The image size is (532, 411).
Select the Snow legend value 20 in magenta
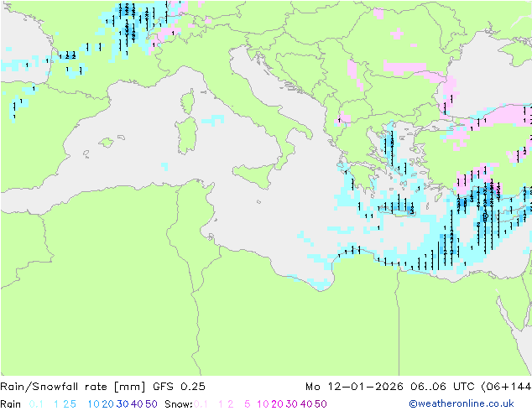coord(277,404)
